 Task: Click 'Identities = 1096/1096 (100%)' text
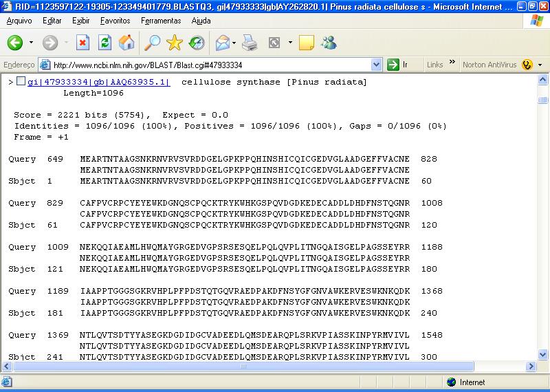coord(93,126)
